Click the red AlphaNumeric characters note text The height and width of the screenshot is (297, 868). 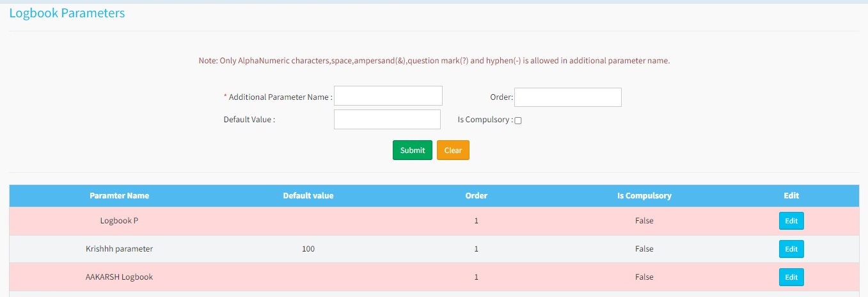434,61
